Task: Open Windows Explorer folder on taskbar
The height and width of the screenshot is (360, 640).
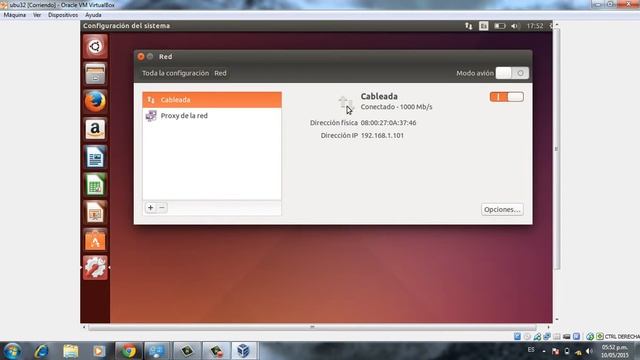Action: (x=71, y=351)
